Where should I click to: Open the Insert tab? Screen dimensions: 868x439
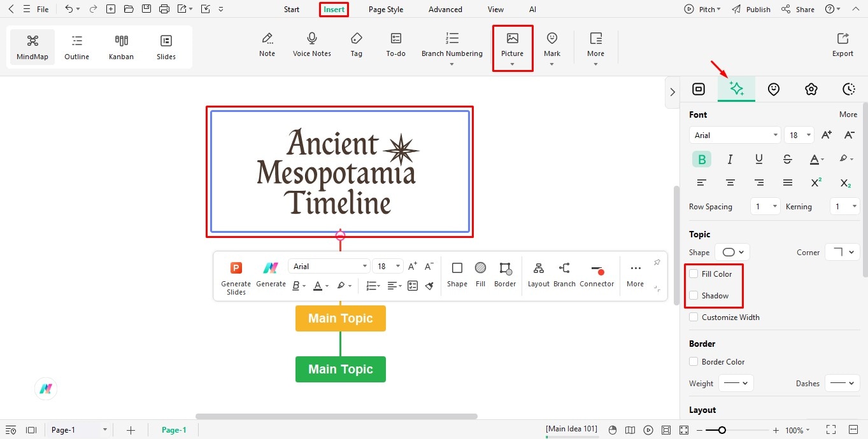(x=334, y=10)
